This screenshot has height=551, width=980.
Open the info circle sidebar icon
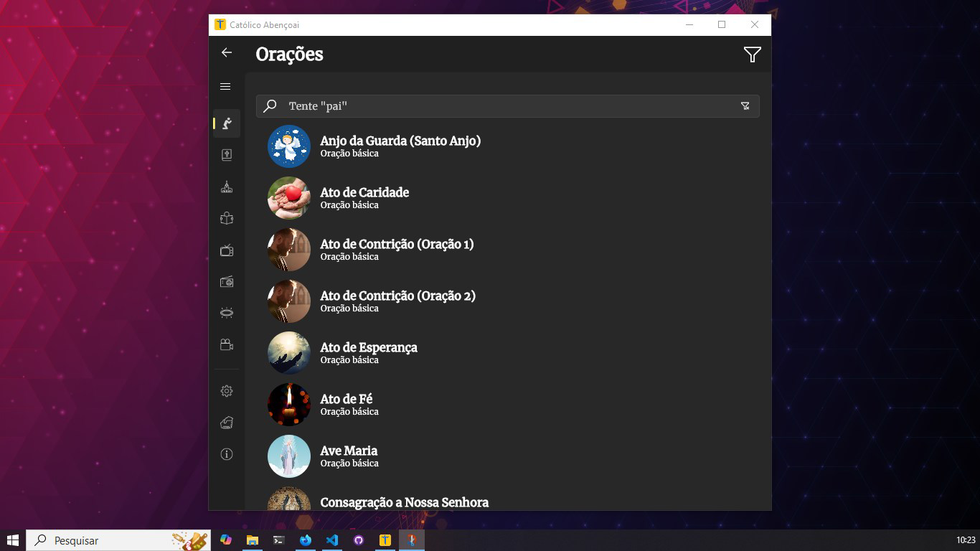pyautogui.click(x=227, y=454)
